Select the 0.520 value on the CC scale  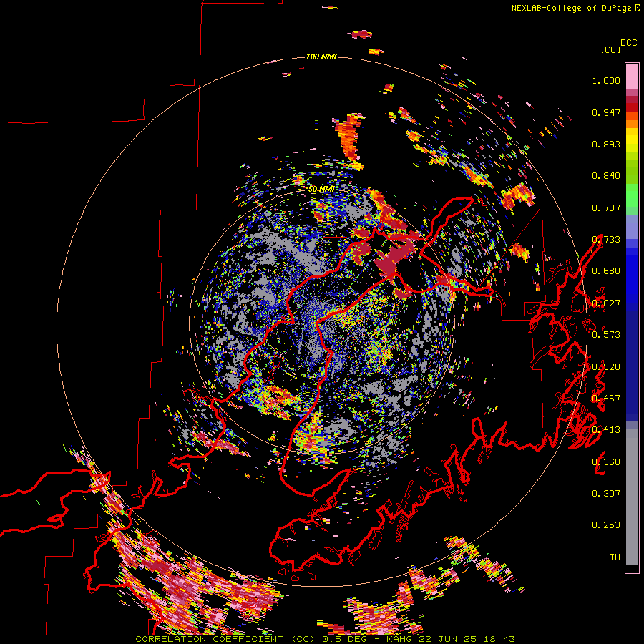[x=606, y=367]
